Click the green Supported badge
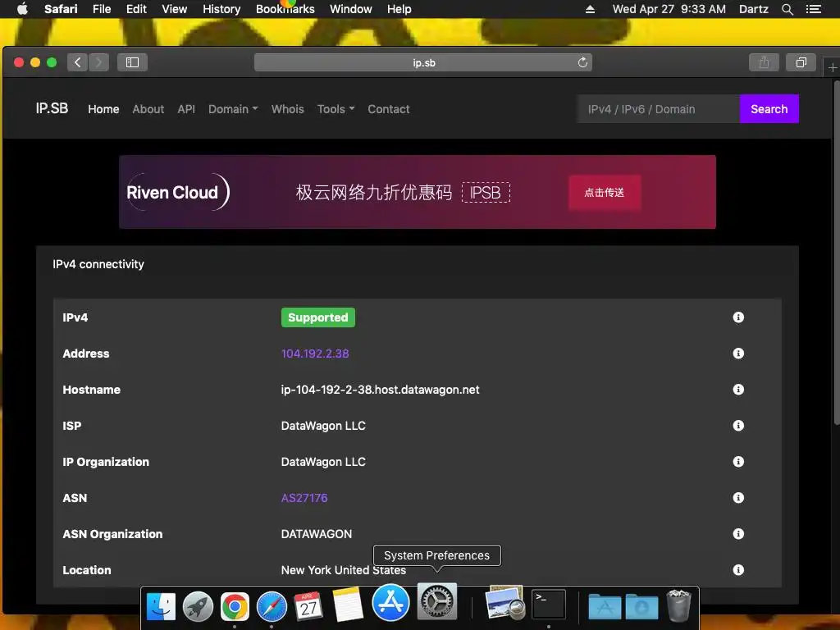 pyautogui.click(x=317, y=317)
